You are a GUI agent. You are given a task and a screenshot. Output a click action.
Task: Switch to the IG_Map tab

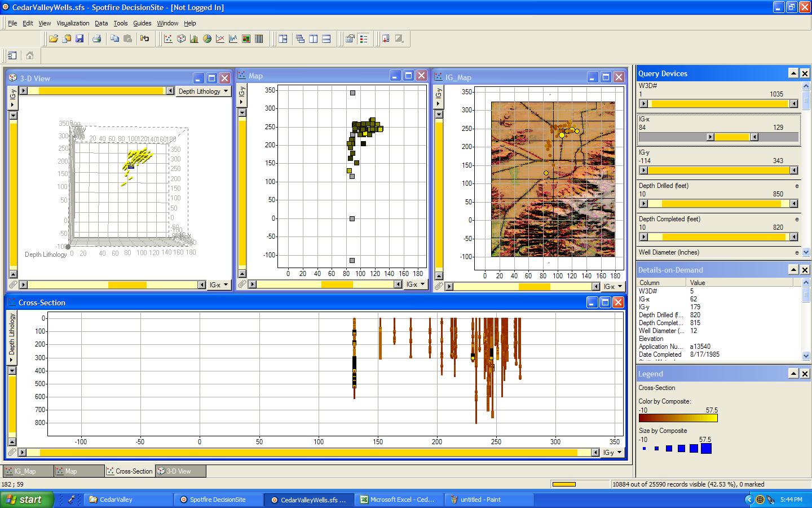click(x=28, y=471)
